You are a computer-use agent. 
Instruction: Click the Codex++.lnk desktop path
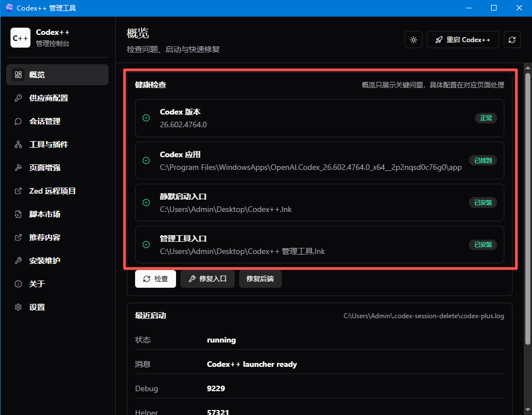[x=226, y=209]
